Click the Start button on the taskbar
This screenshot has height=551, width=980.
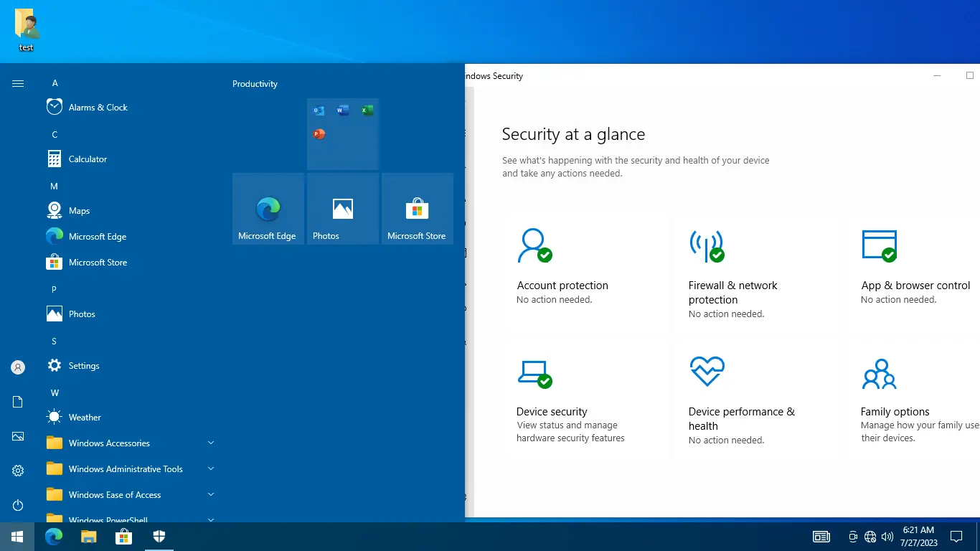point(17,536)
